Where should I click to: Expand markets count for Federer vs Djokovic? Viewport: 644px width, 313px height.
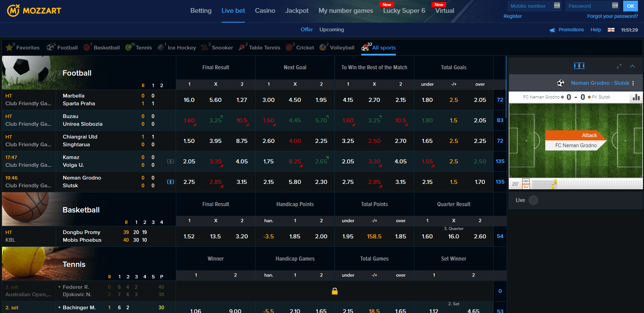(500, 291)
